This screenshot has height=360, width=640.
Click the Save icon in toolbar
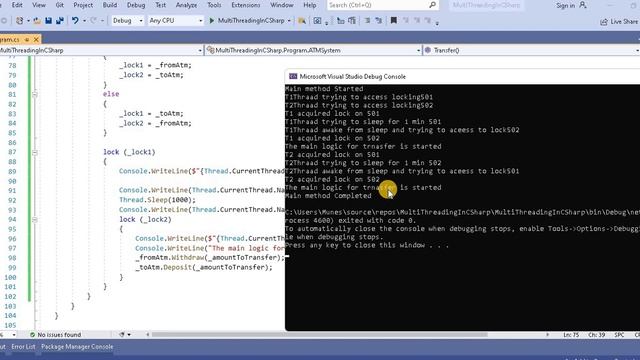pyautogui.click(x=49, y=20)
